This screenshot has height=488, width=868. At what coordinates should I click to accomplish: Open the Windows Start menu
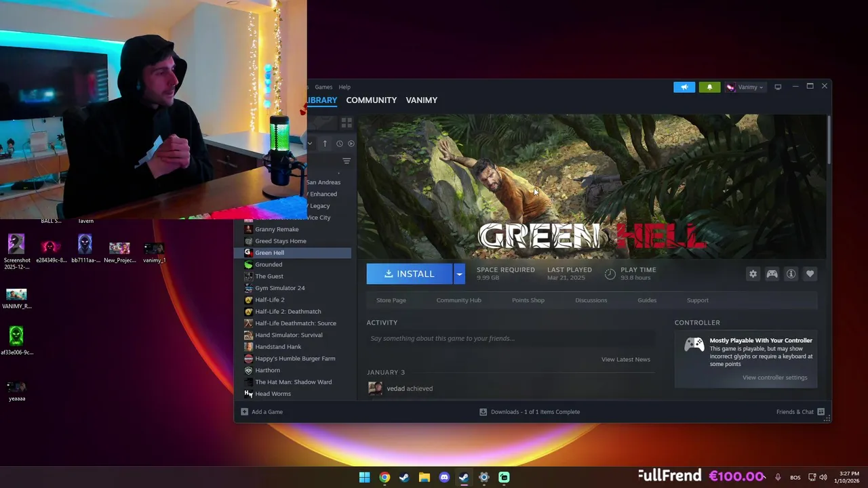(364, 477)
